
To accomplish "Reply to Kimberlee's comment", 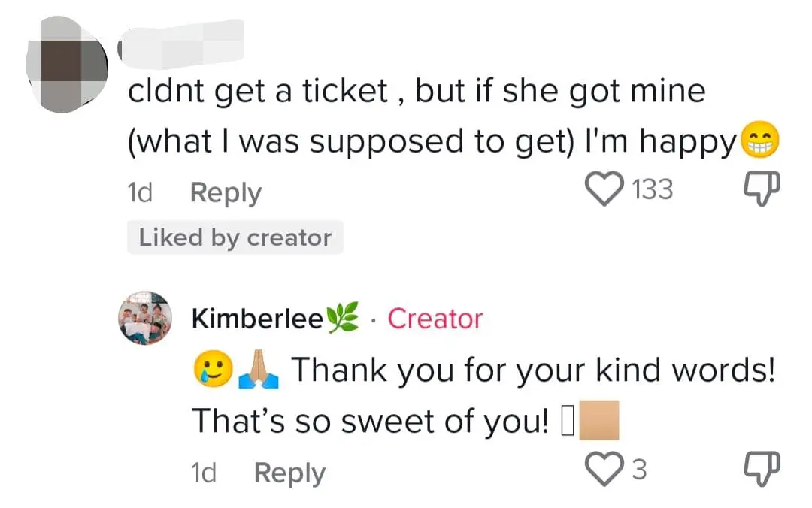I will point(288,473).
